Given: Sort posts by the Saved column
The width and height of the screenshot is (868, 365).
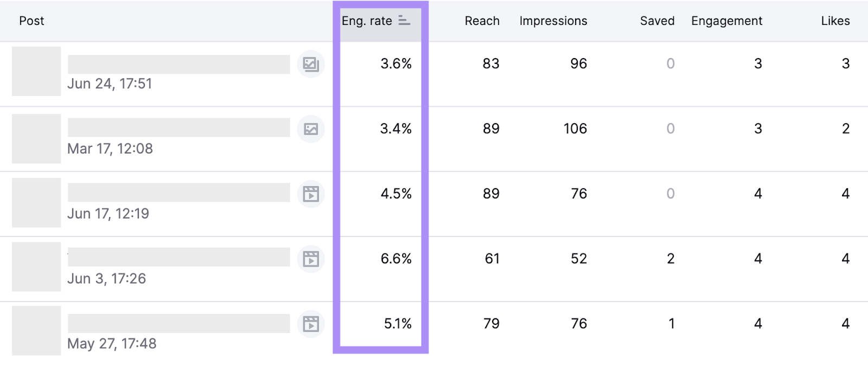Looking at the screenshot, I should point(657,21).
